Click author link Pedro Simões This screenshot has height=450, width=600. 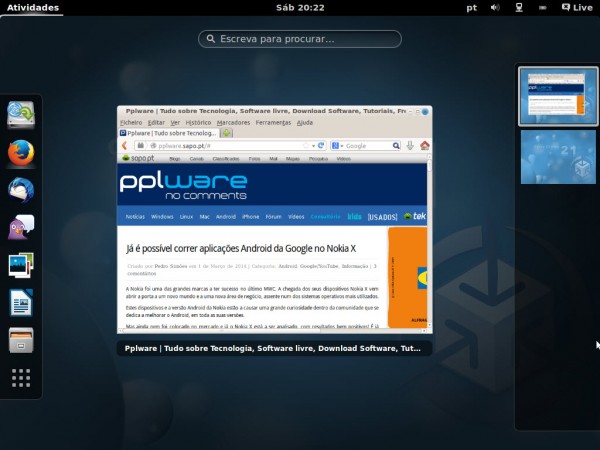(171, 266)
